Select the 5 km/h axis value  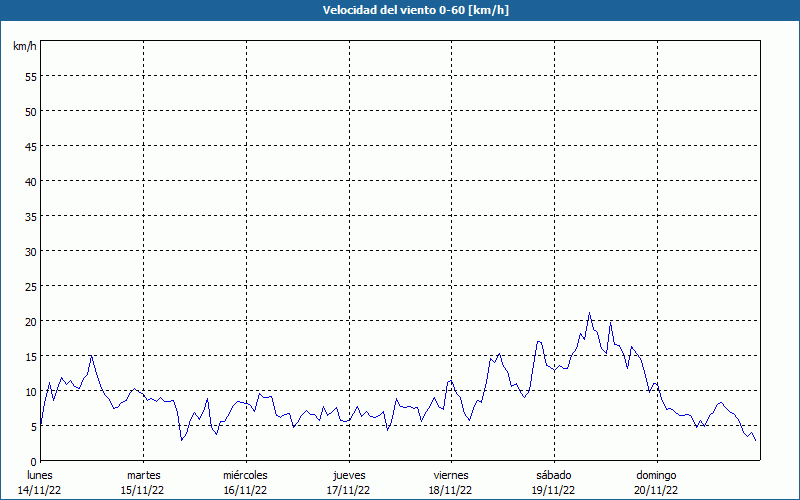pos(34,427)
